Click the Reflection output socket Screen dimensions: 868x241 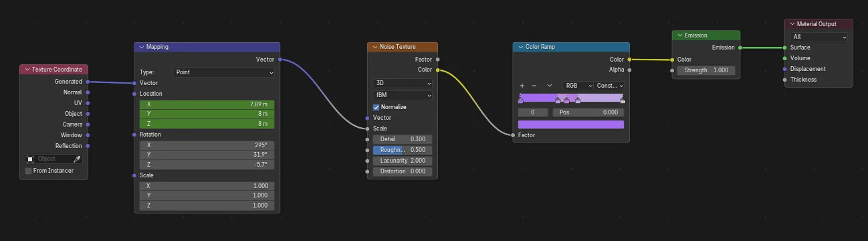88,146
